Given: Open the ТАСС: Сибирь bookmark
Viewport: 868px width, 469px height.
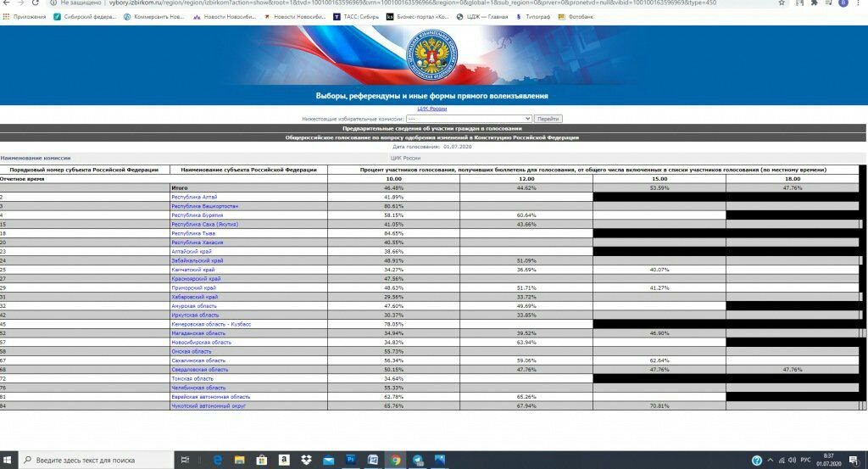Looking at the screenshot, I should [x=356, y=17].
